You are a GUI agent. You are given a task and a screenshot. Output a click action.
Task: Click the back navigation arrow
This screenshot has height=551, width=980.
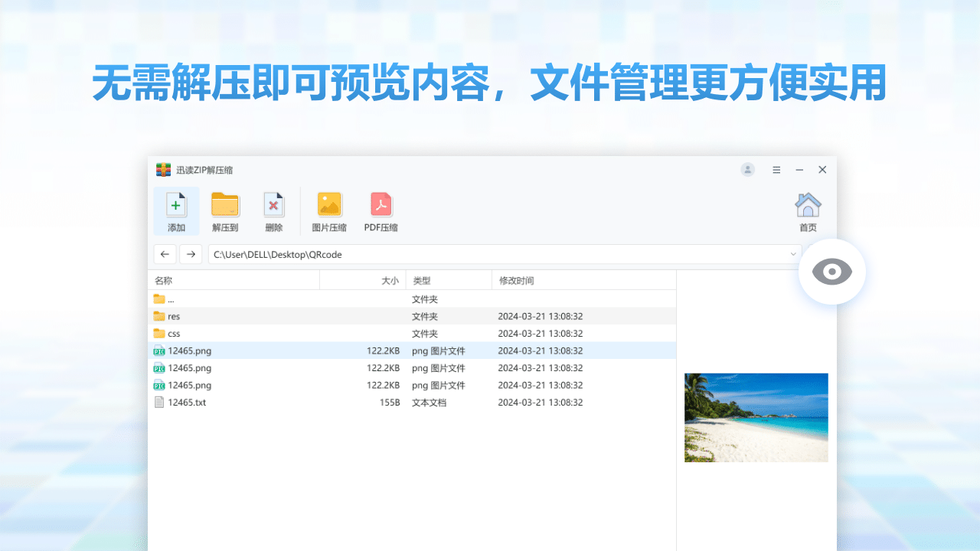tap(165, 254)
